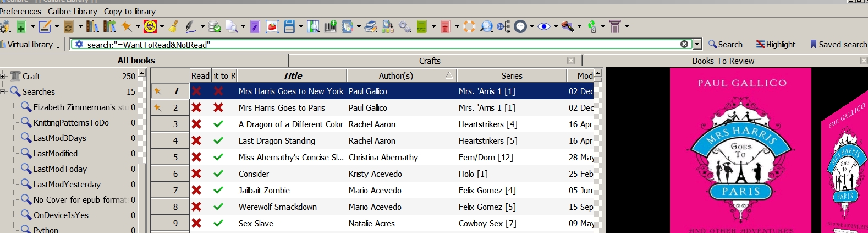The height and width of the screenshot is (233, 868).
Task: Toggle want-to-read mark for Mrs Harris Goes to Paris
Action: point(218,107)
